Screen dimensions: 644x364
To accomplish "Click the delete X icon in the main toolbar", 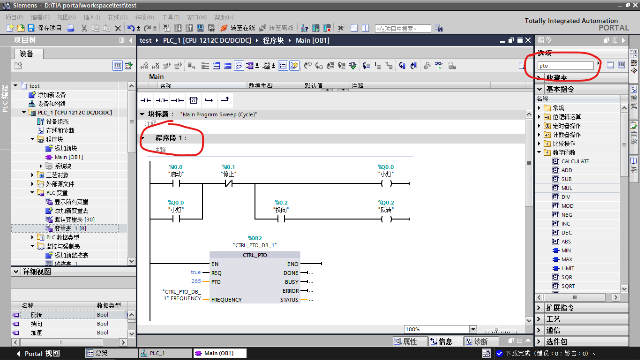I will tap(118, 28).
